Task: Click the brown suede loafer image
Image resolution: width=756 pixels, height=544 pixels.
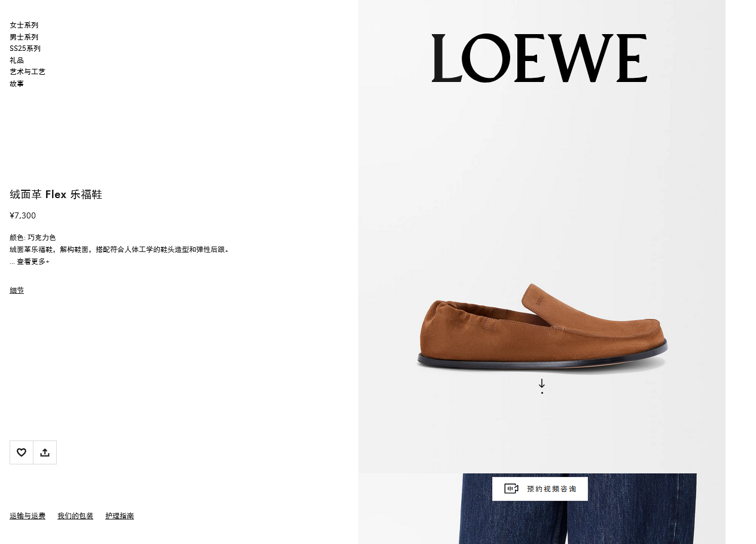Action: [x=542, y=329]
